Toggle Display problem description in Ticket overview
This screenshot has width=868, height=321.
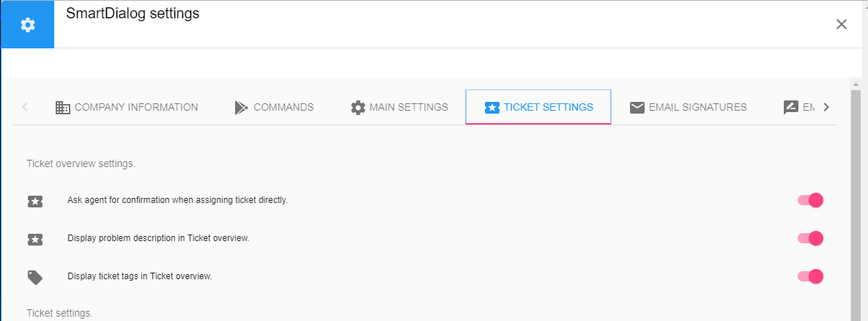coord(810,238)
